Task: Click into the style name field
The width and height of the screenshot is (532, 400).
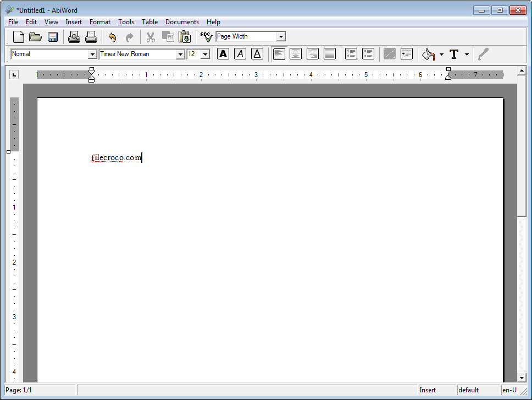Action: pos(49,54)
